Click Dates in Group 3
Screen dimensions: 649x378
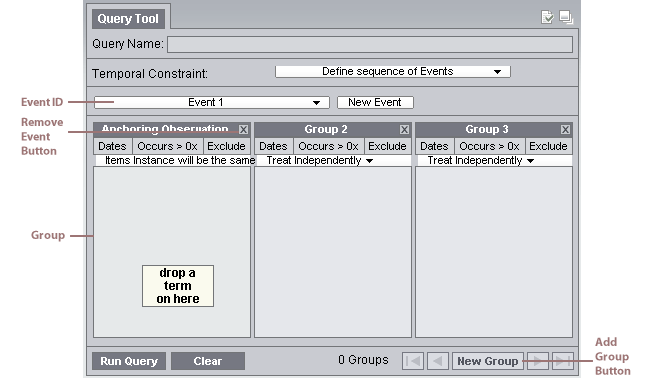pos(434,146)
